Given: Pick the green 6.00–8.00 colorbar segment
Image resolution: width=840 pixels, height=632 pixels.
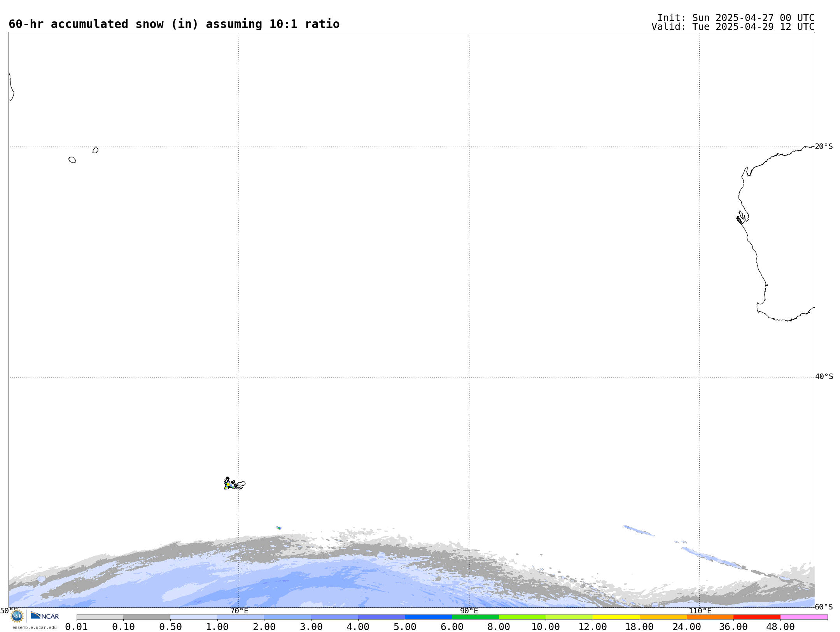Looking at the screenshot, I should pos(475,617).
